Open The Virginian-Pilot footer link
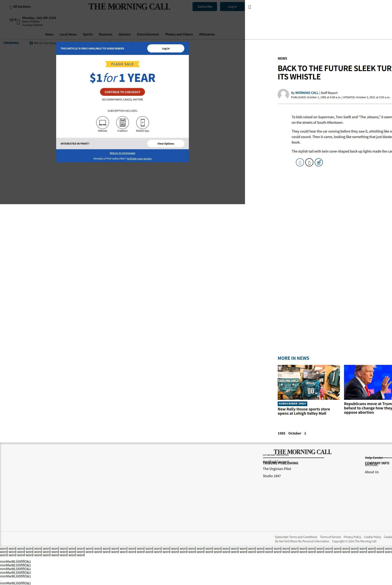Viewport: 392px width, 585px height. (x=277, y=469)
